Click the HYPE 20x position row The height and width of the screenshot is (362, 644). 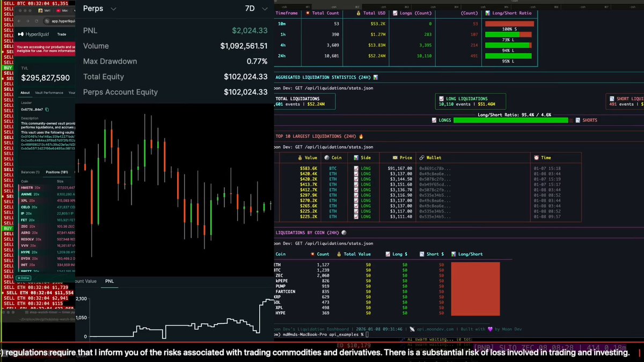click(47, 252)
